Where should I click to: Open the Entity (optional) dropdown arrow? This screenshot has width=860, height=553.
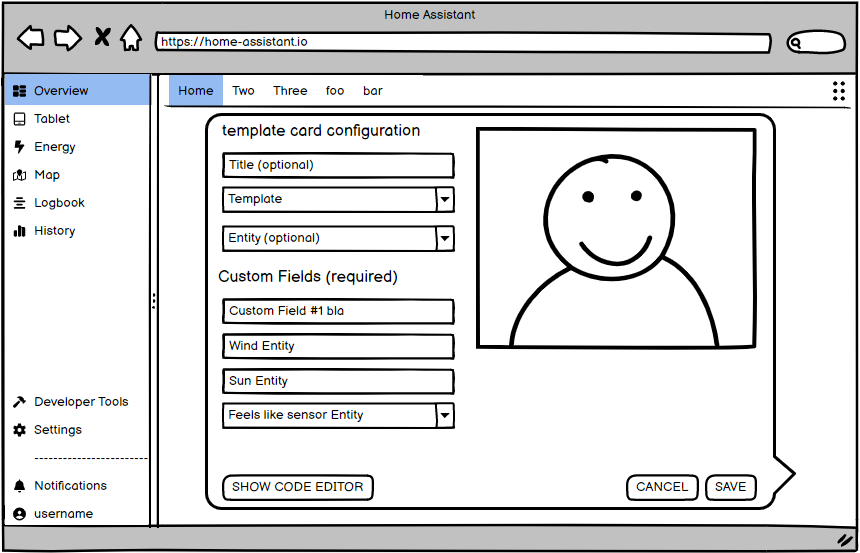445,239
